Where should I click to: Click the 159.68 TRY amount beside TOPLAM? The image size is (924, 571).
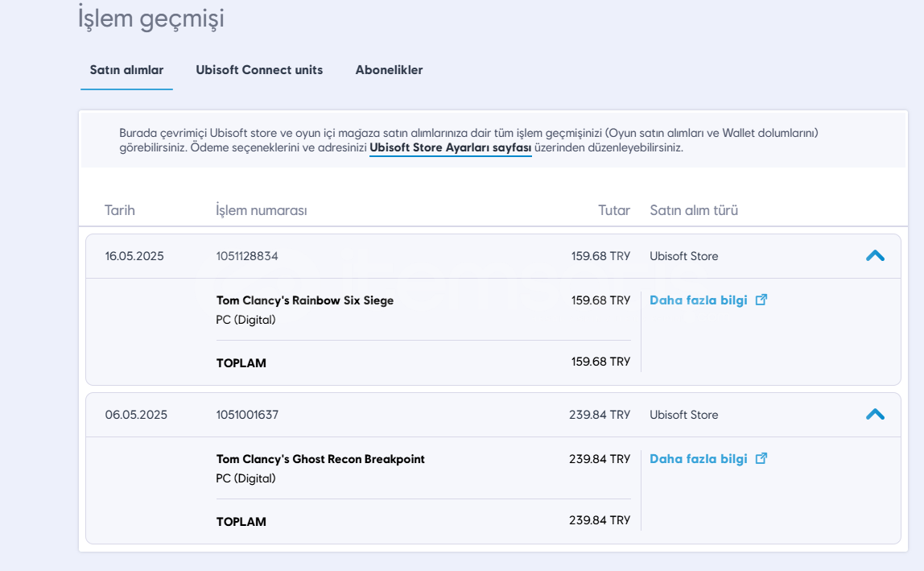600,362
